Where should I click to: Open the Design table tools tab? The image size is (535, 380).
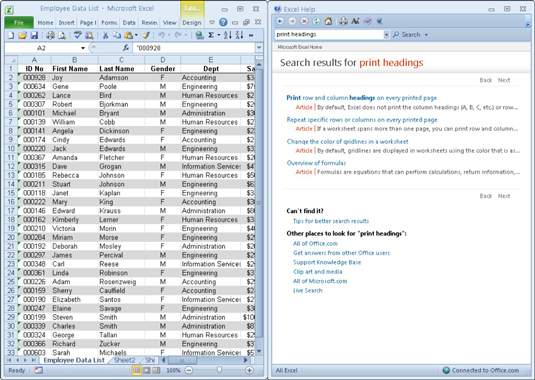[x=192, y=23]
